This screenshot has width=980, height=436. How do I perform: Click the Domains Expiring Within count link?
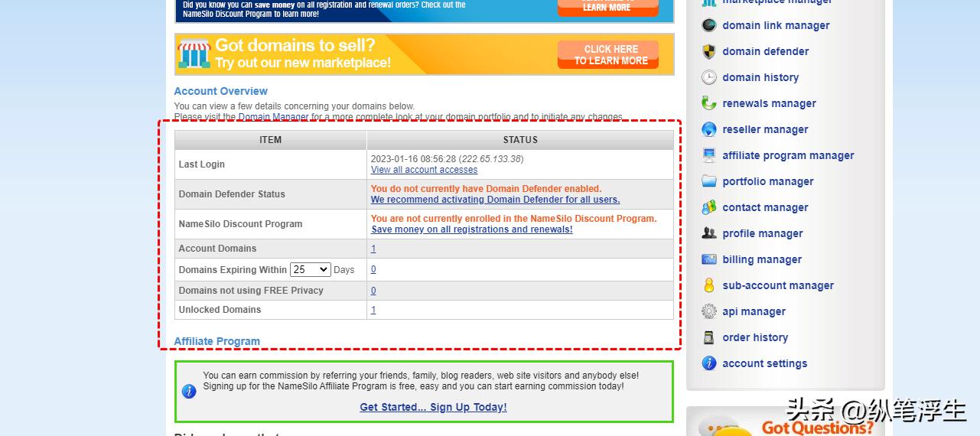373,269
